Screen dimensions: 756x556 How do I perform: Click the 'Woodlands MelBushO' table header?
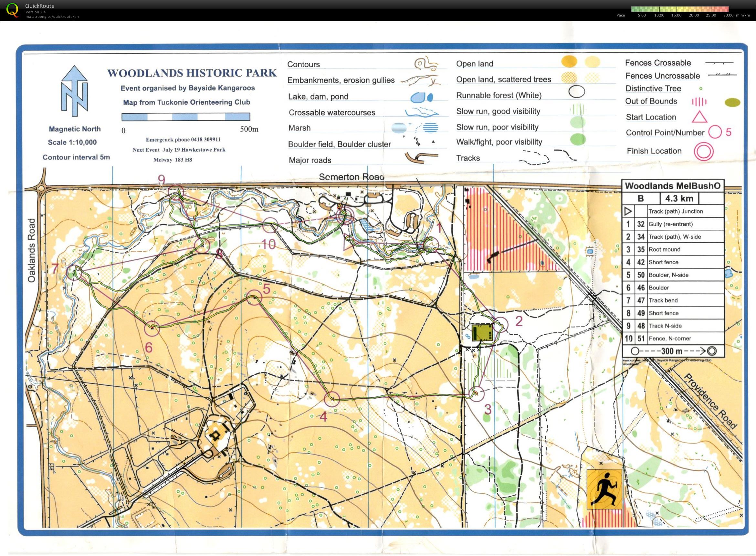pyautogui.click(x=673, y=186)
